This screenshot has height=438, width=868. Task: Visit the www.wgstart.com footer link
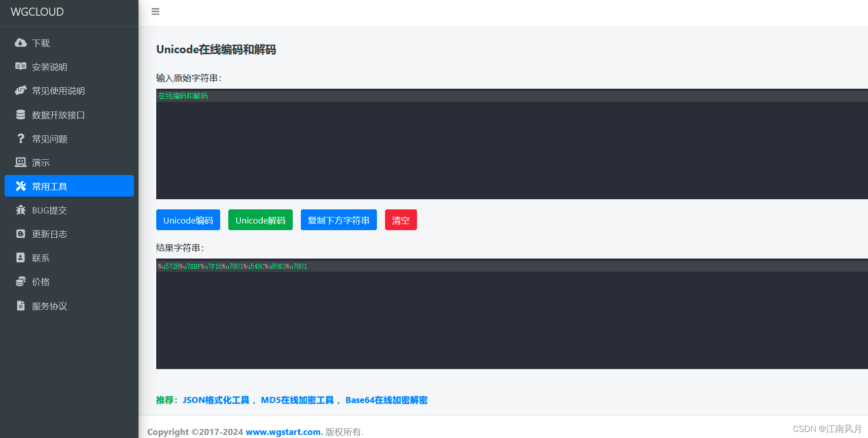pyautogui.click(x=283, y=432)
